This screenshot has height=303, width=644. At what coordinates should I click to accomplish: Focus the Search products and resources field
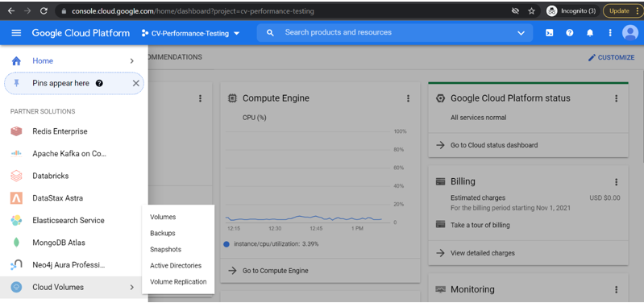pyautogui.click(x=394, y=32)
